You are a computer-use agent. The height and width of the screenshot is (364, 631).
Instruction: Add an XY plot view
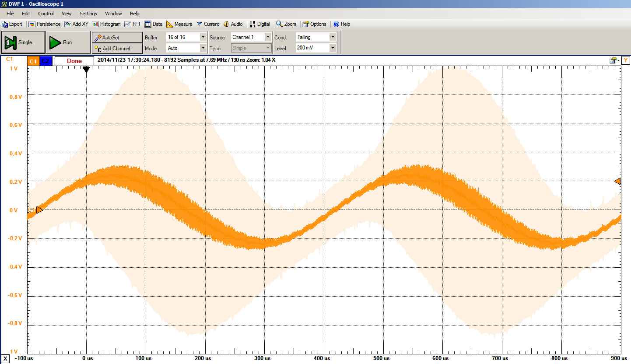click(x=77, y=24)
